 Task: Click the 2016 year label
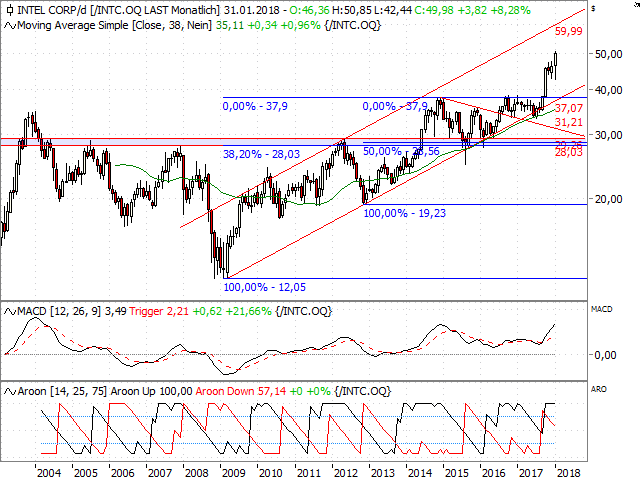[494, 473]
